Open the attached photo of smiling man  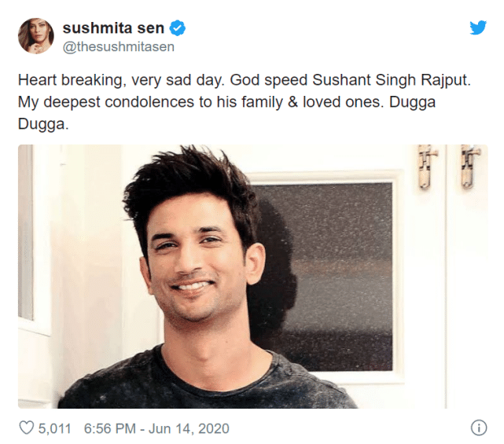point(252,275)
